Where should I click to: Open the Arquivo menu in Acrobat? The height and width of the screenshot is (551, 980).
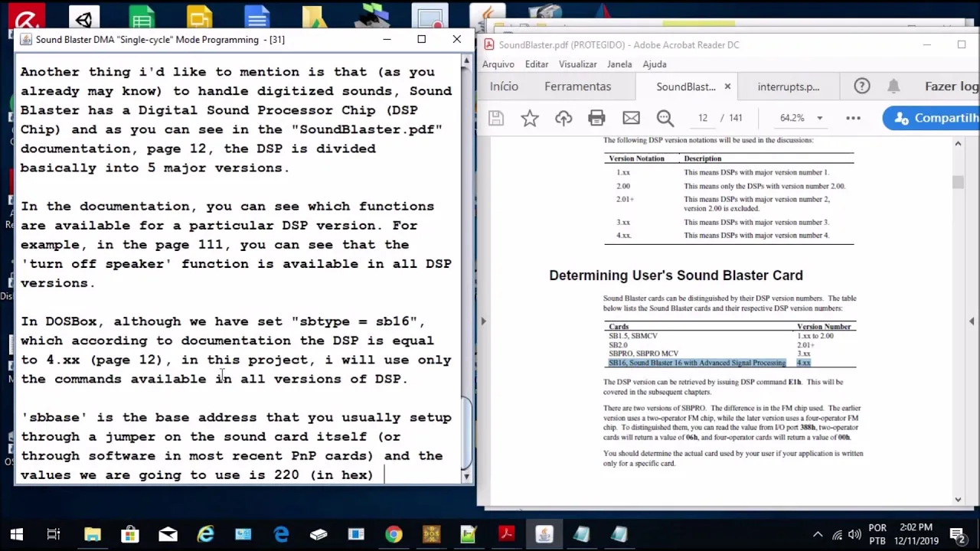point(498,64)
